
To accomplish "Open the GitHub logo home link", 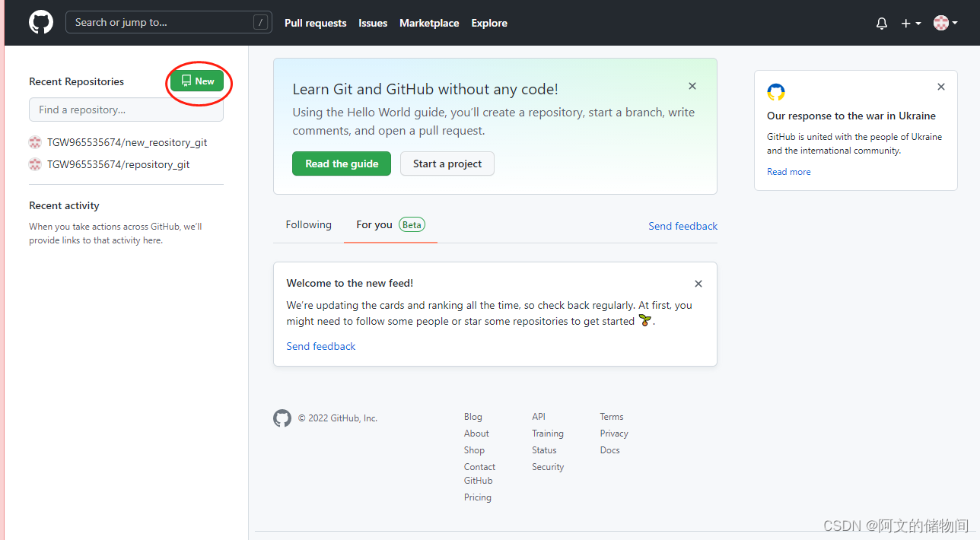I will pos(41,22).
